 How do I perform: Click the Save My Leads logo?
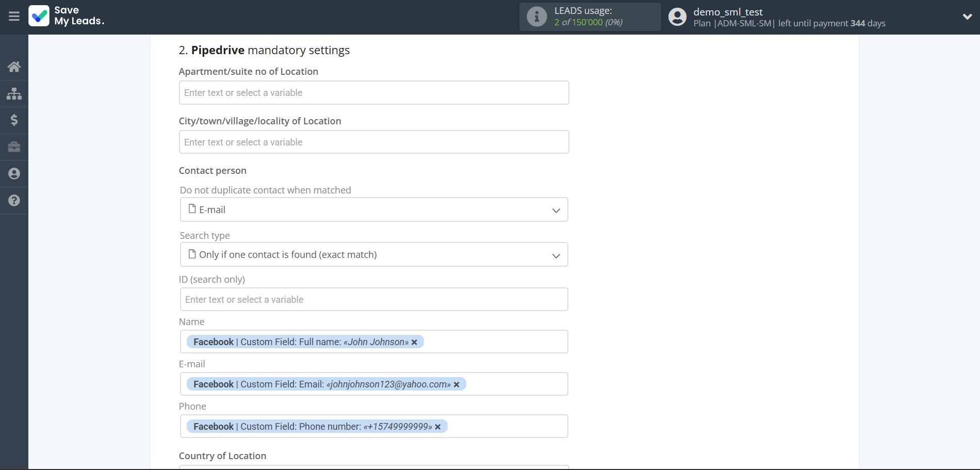(66, 17)
